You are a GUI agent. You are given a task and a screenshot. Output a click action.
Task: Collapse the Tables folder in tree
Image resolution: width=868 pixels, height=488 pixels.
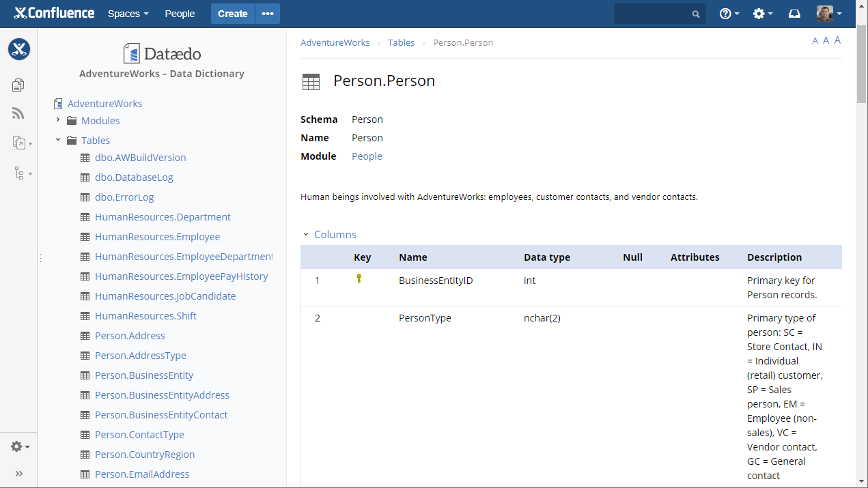[x=58, y=140]
